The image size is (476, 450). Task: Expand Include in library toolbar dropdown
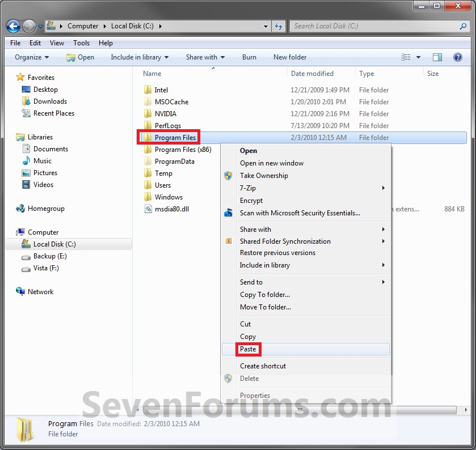(x=140, y=57)
